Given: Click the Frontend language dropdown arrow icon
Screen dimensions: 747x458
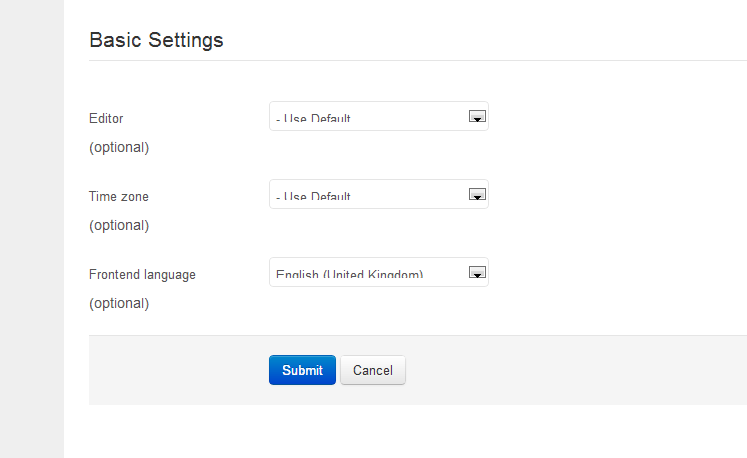Looking at the screenshot, I should pyautogui.click(x=477, y=272).
